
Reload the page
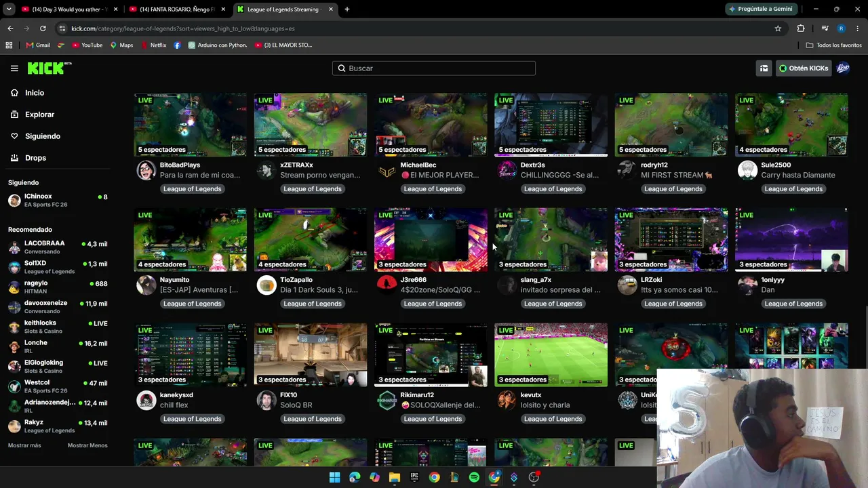pyautogui.click(x=43, y=28)
